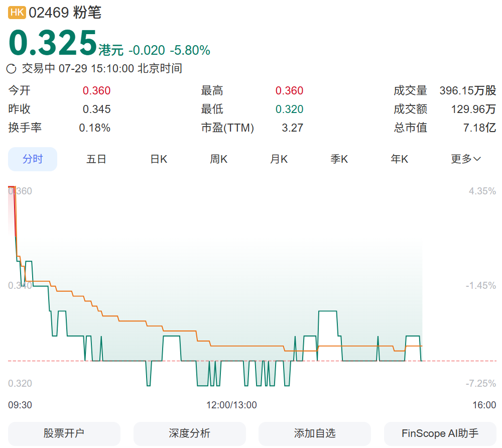Click the orange HK market badge

click(17, 13)
